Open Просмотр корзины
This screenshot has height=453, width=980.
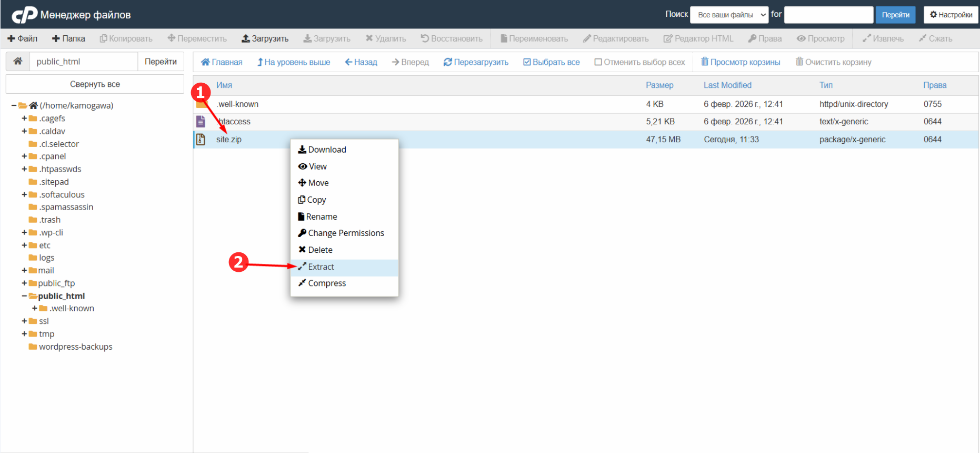[741, 62]
